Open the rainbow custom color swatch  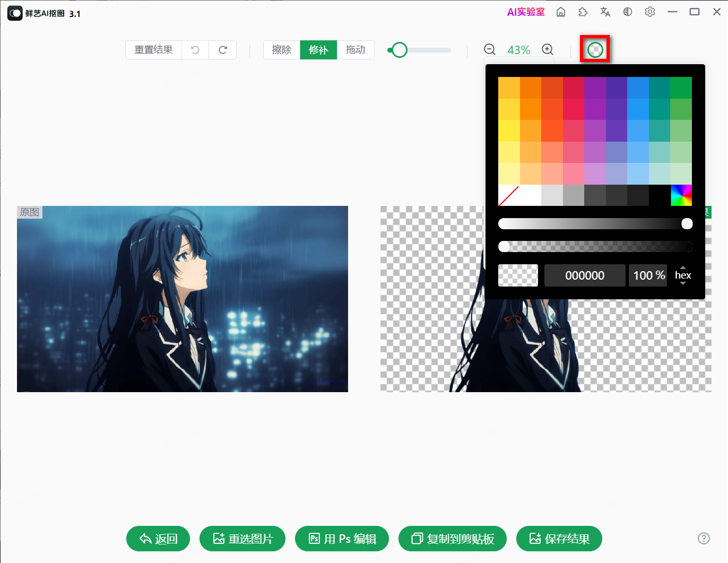point(681,195)
